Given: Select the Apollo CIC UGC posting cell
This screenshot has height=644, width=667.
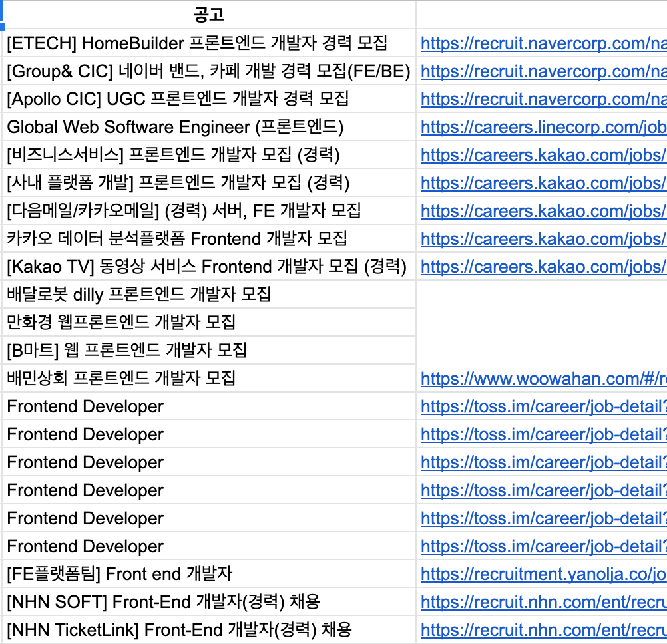Looking at the screenshot, I should pyautogui.click(x=209, y=98).
